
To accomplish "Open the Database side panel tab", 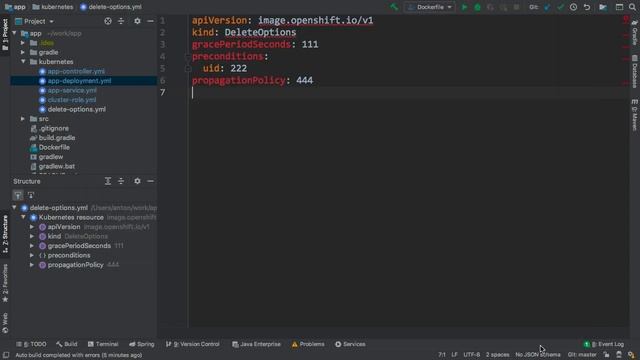I will click(x=635, y=72).
